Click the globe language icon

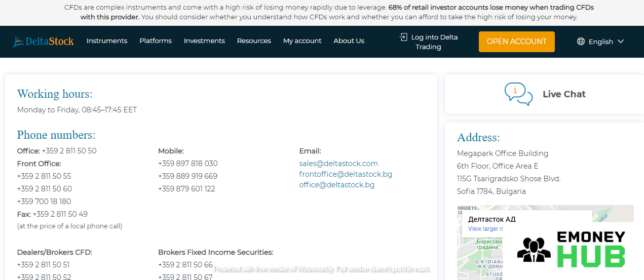581,42
